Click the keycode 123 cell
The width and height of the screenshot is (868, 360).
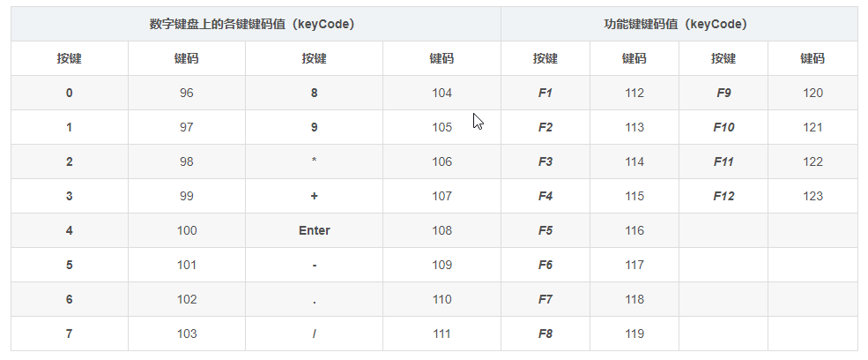pyautogui.click(x=812, y=196)
